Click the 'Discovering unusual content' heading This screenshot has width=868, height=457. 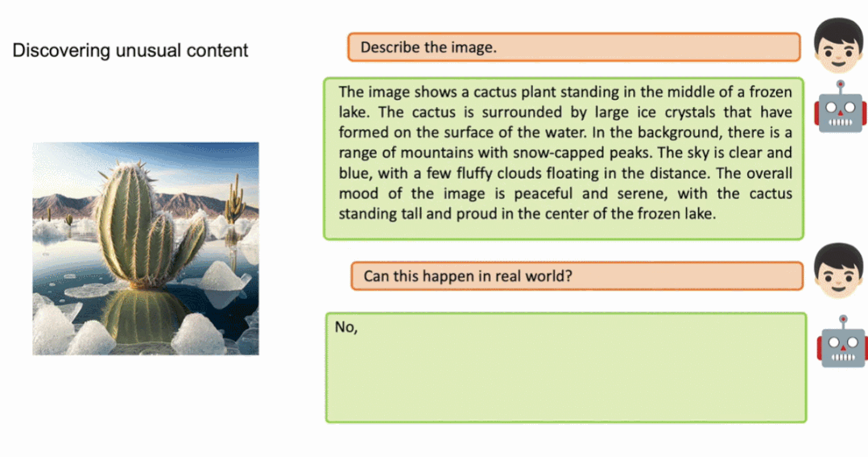pyautogui.click(x=130, y=51)
